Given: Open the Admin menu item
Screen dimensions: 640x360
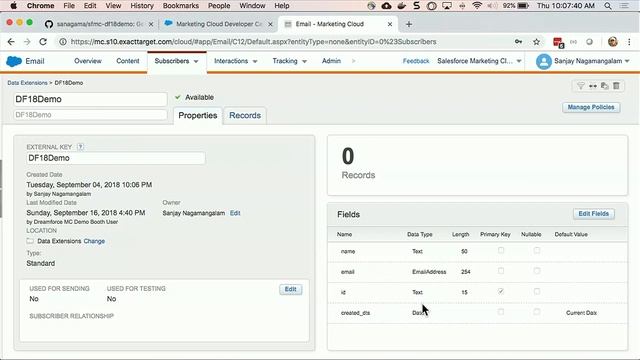Looking at the screenshot, I should tap(331, 61).
